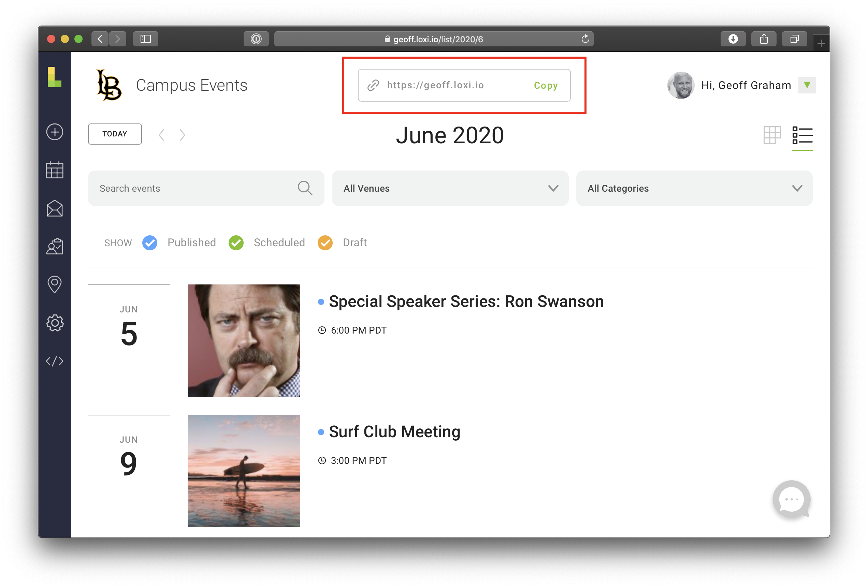Toggle the Draft filter checkbox
This screenshot has width=868, height=588.
(x=325, y=242)
